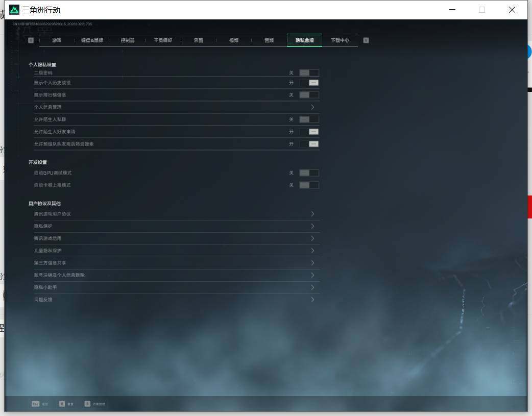Image resolution: width=532 pixels, height=416 pixels.
Task: Click the 开发设置 section heading
Action: pyautogui.click(x=38, y=162)
